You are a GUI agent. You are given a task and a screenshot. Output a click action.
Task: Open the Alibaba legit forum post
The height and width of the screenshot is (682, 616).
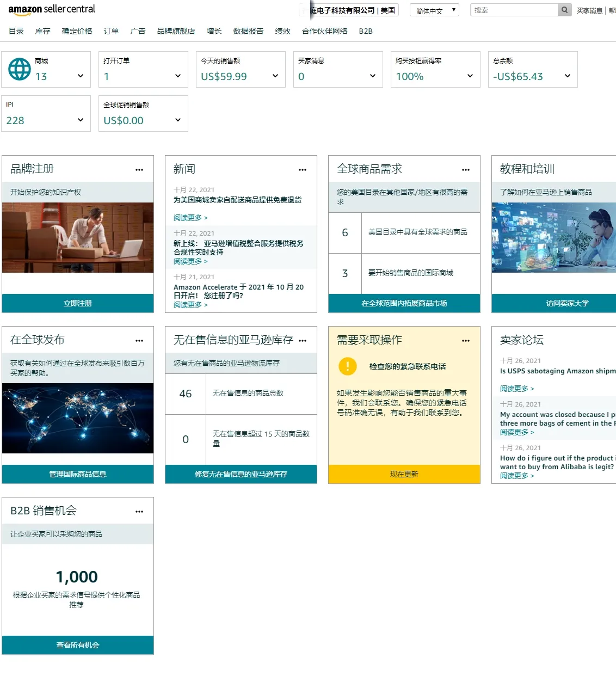tap(558, 463)
